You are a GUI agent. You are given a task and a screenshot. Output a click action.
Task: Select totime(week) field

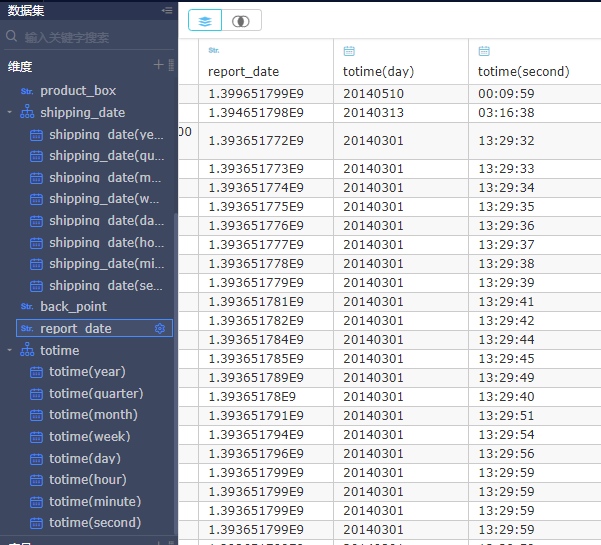[x=90, y=437]
